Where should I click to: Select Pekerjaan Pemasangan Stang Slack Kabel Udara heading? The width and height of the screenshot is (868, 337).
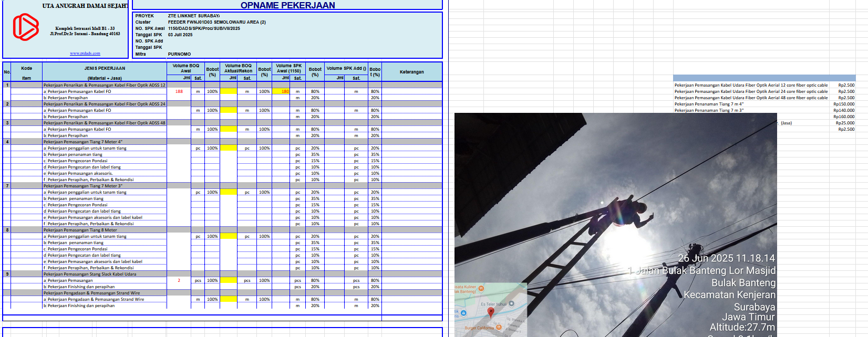point(90,274)
